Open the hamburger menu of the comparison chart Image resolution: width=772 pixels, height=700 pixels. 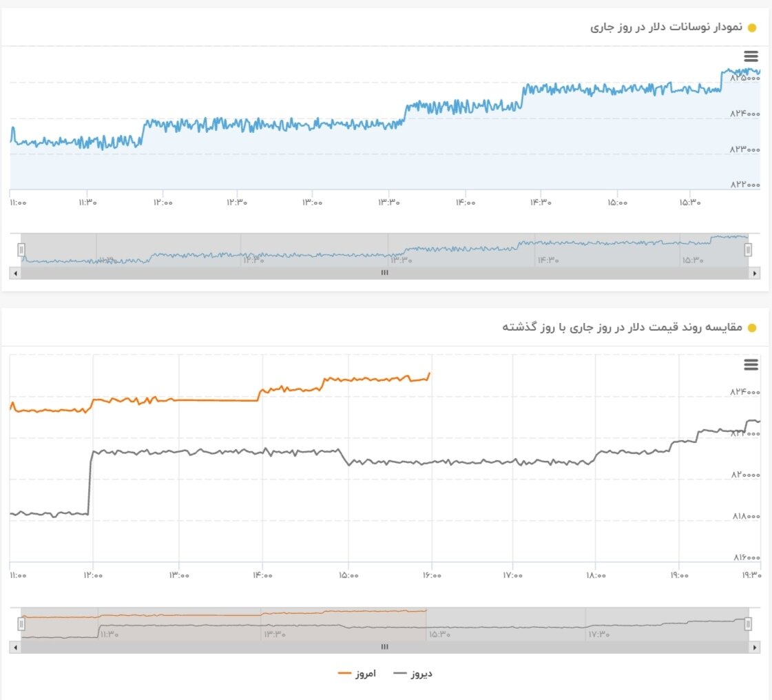click(x=751, y=364)
